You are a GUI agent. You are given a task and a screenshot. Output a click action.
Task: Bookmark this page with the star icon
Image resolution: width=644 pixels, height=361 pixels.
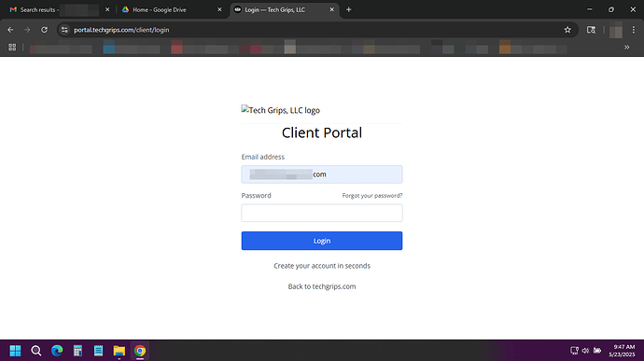pyautogui.click(x=567, y=30)
